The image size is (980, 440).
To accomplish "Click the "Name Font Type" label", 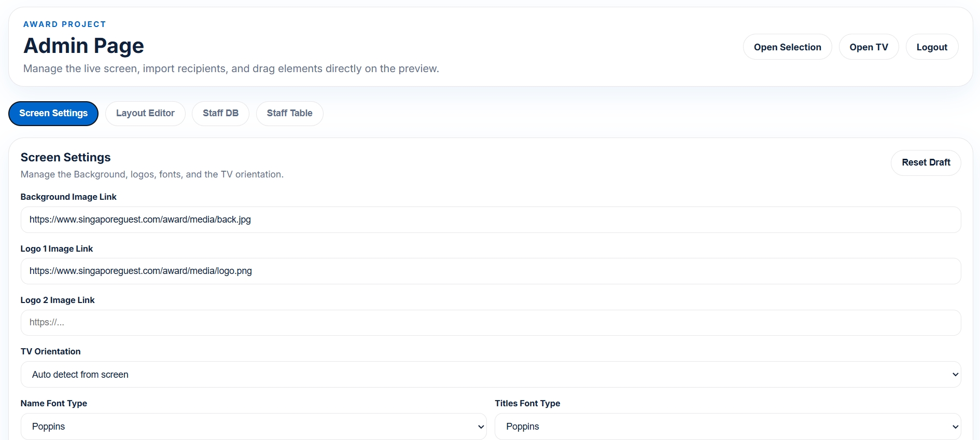I will pos(54,404).
